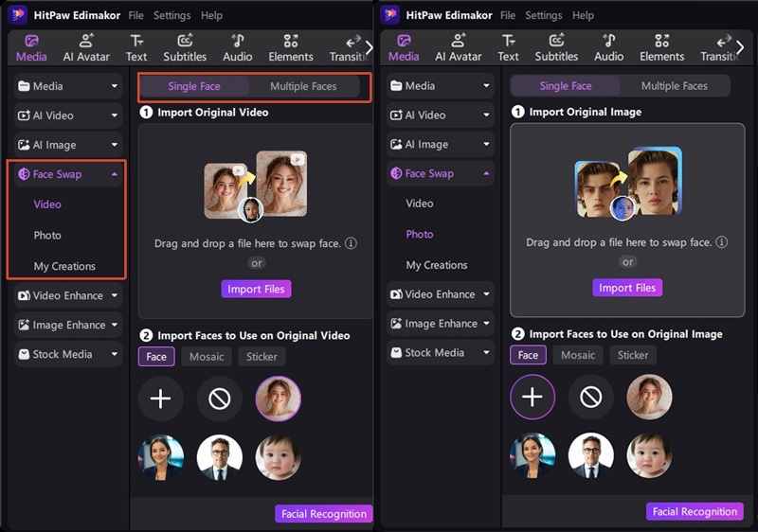Open Audio tool in right window toolbar
758x532 pixels.
click(x=608, y=47)
